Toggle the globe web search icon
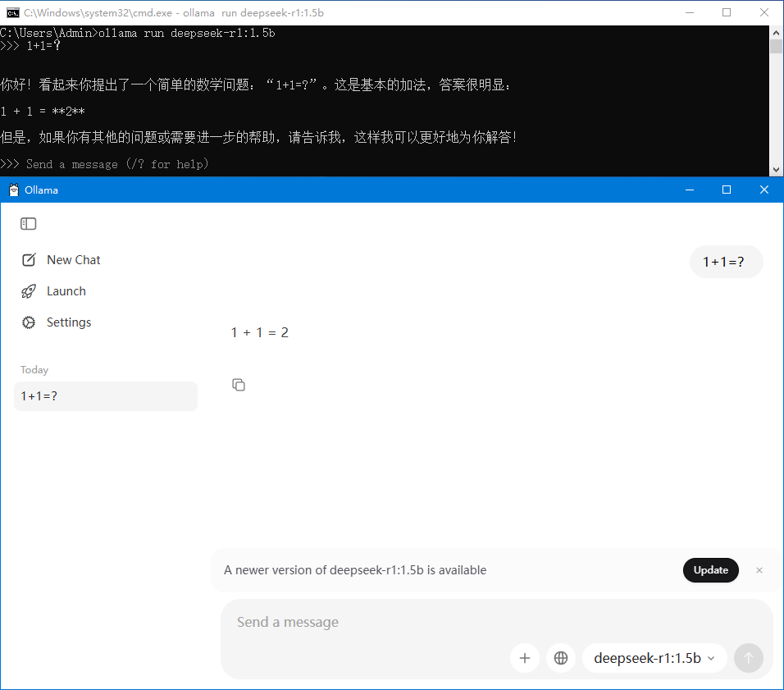The image size is (784, 690). coord(561,658)
